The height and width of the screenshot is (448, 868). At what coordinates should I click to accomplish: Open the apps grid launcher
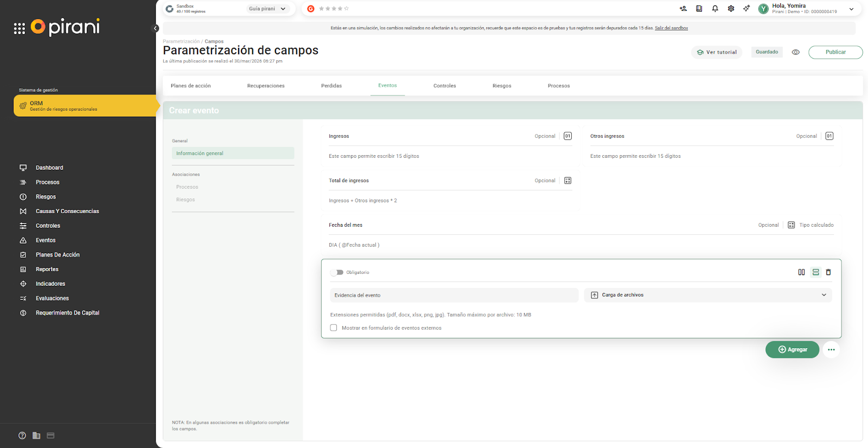tap(20, 29)
